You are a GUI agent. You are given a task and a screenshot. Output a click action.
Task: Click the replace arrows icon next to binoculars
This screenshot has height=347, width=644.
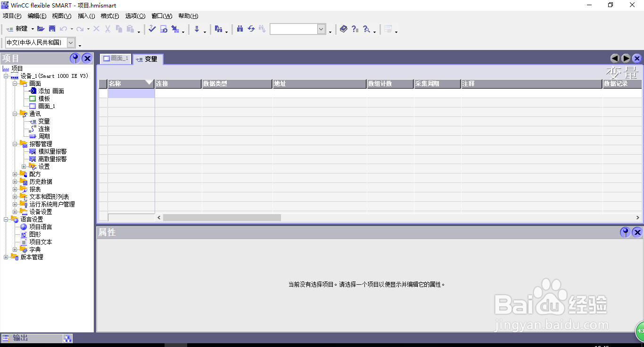(251, 29)
